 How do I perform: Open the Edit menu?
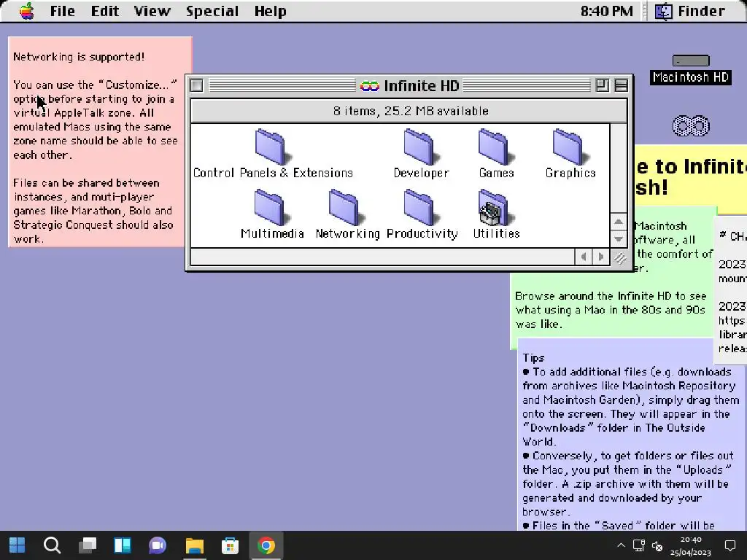point(105,11)
